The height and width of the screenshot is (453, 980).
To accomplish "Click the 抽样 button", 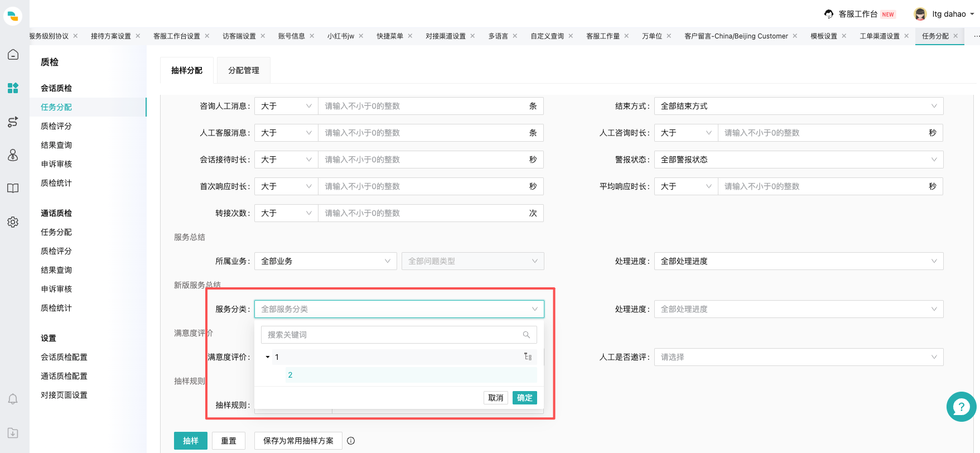I will 191,441.
